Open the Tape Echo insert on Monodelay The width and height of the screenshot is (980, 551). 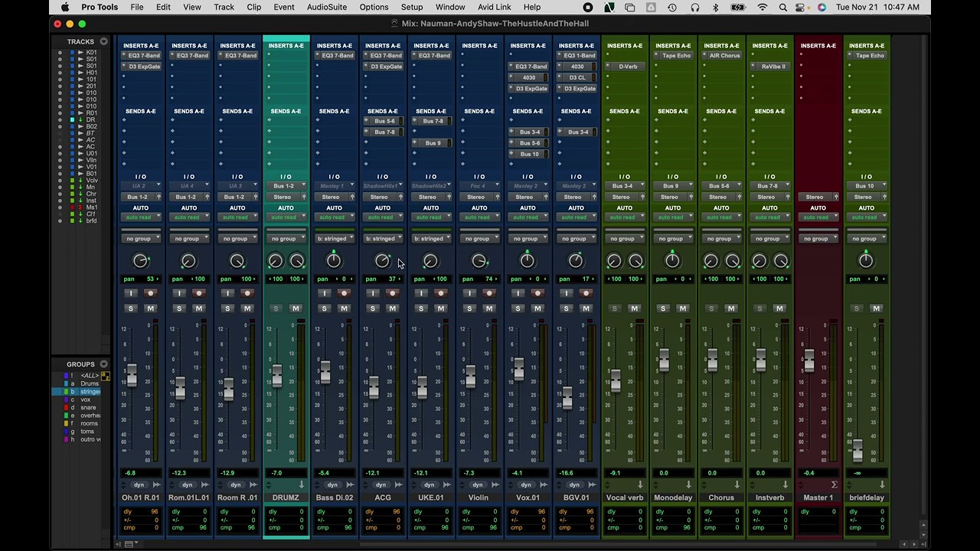pos(673,56)
